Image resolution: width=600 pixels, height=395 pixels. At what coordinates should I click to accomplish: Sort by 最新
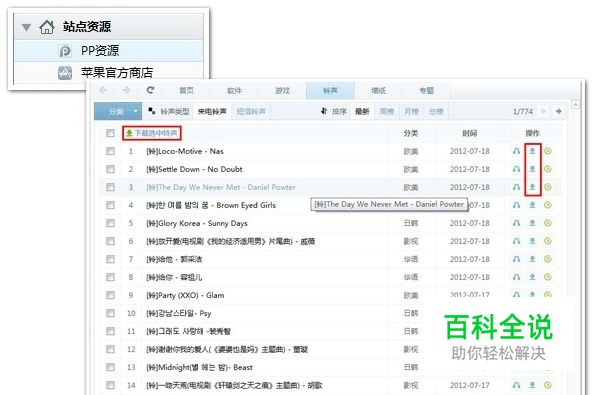tap(362, 111)
